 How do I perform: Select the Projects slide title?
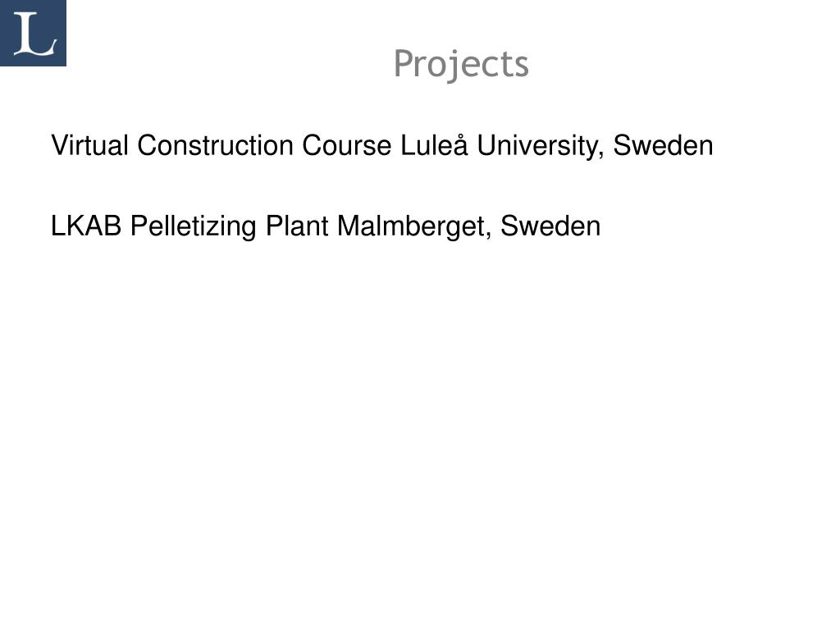pos(461,64)
